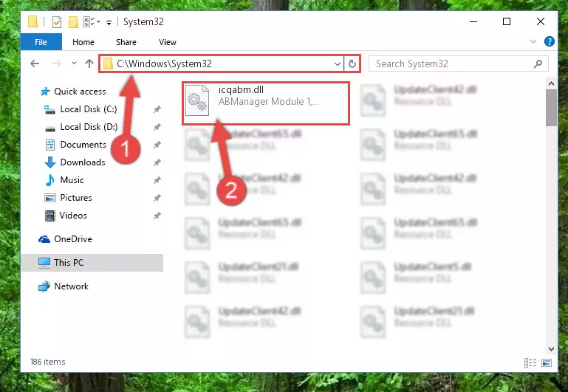Open the blue Help icon

click(549, 41)
